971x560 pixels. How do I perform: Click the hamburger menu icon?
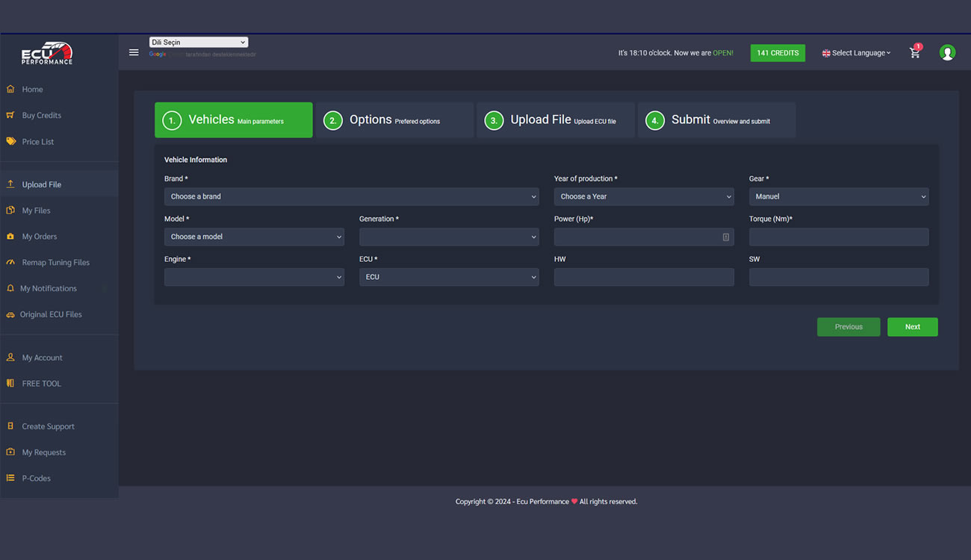(x=134, y=52)
